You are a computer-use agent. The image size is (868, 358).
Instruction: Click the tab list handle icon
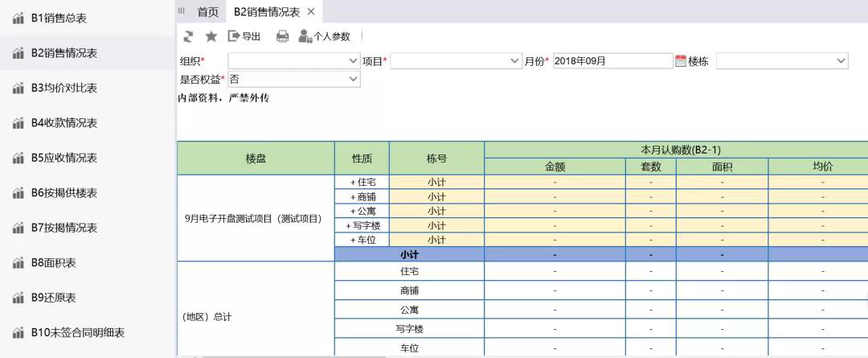pos(182,11)
